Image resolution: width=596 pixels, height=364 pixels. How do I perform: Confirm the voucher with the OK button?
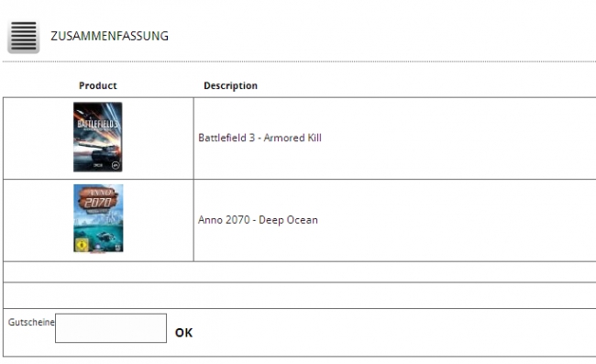click(183, 333)
